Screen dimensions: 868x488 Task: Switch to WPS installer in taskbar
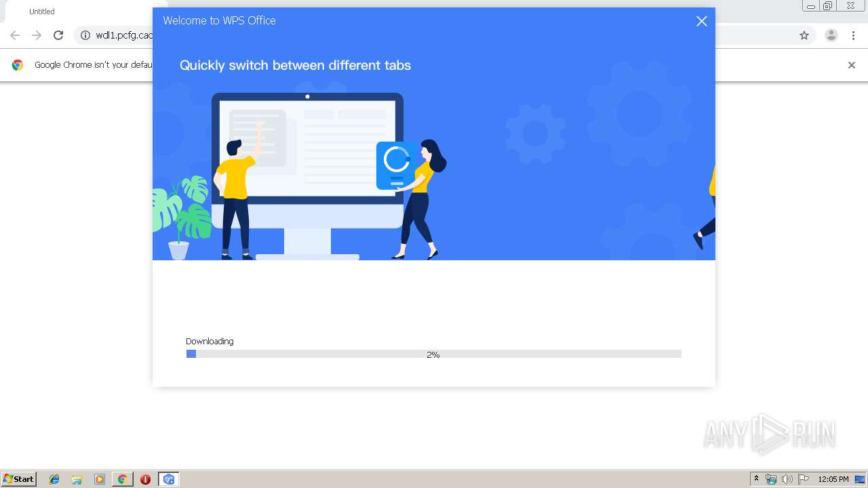click(168, 479)
